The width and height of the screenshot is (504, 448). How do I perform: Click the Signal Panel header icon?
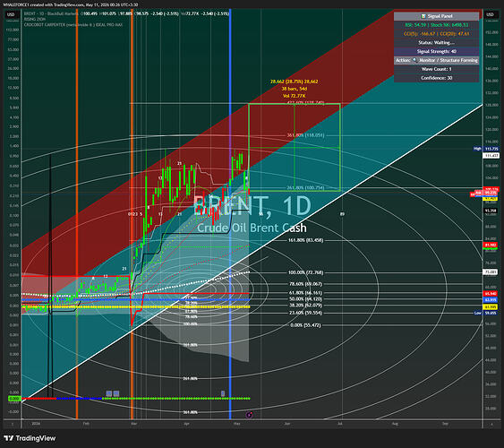click(423, 16)
